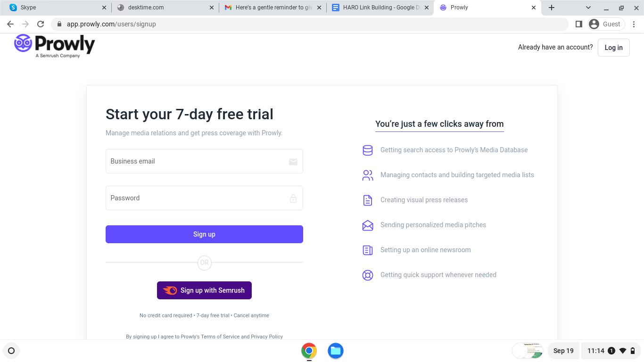Click the managing contacts people icon

coord(368,175)
